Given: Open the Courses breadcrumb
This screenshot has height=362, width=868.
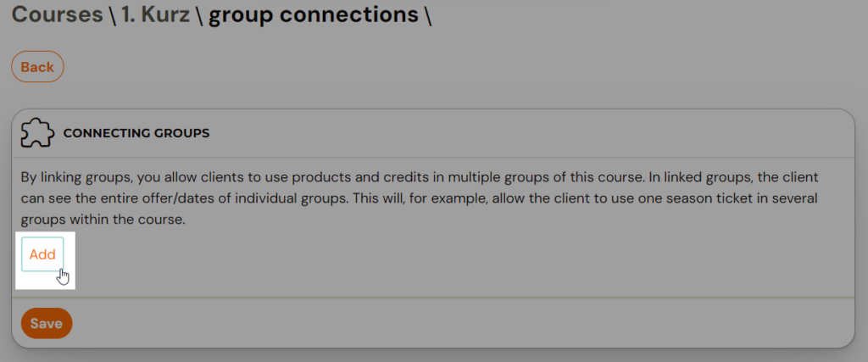Looking at the screenshot, I should [57, 14].
